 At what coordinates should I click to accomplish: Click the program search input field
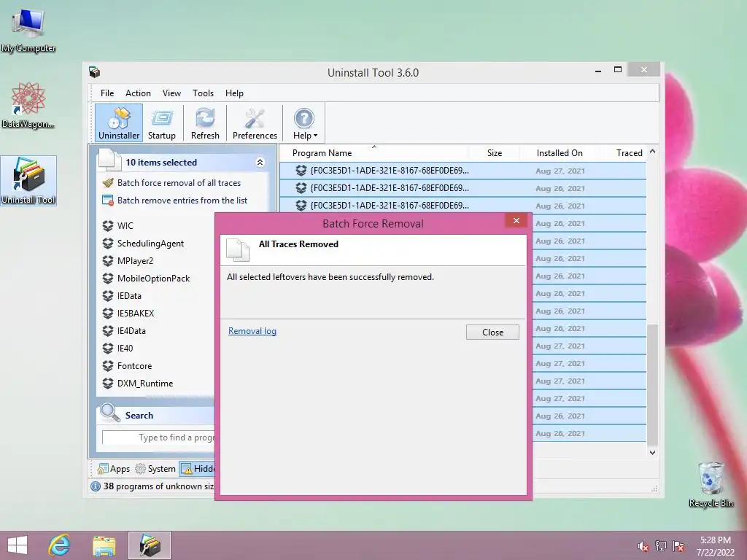pos(158,437)
